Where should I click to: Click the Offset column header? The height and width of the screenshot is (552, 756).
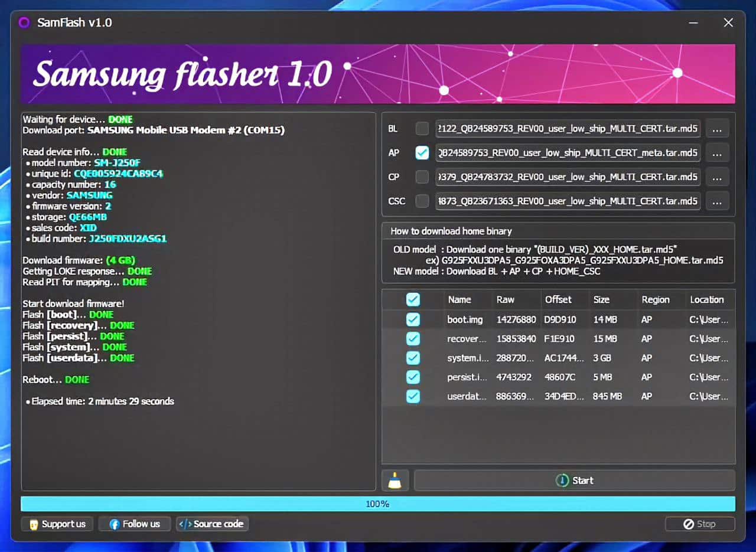click(565, 300)
